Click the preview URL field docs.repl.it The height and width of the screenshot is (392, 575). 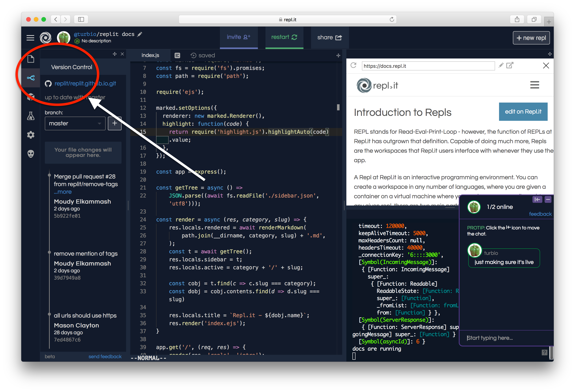[x=428, y=66]
